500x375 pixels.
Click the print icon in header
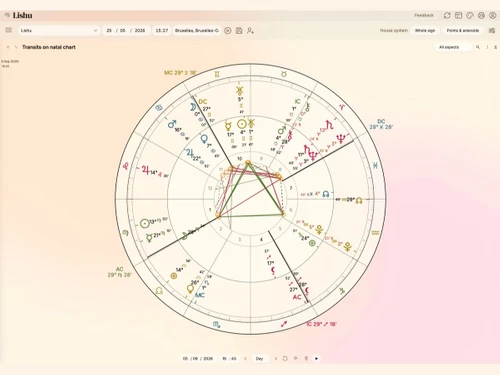point(481,15)
